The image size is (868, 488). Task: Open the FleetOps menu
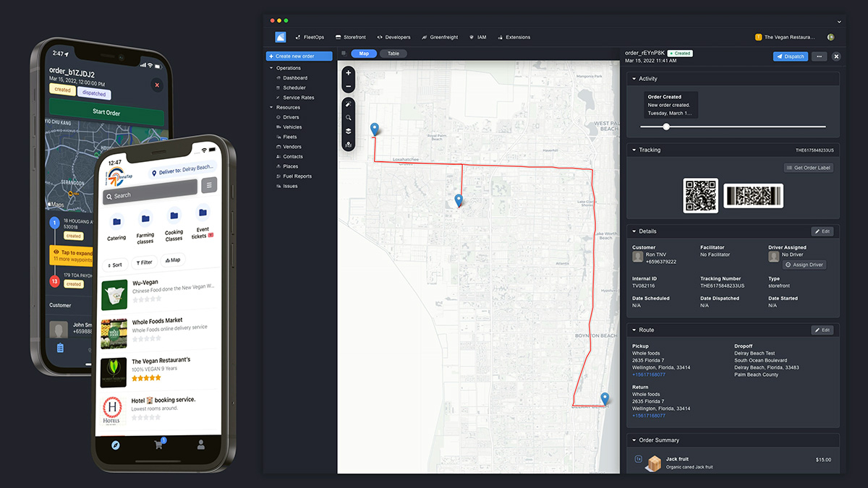[x=310, y=37]
